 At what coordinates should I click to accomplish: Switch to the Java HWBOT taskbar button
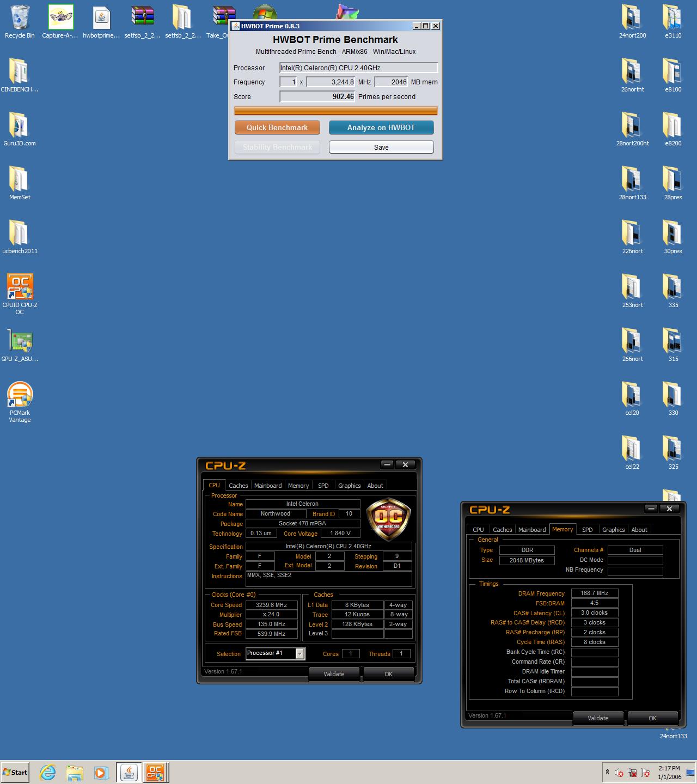point(129,773)
